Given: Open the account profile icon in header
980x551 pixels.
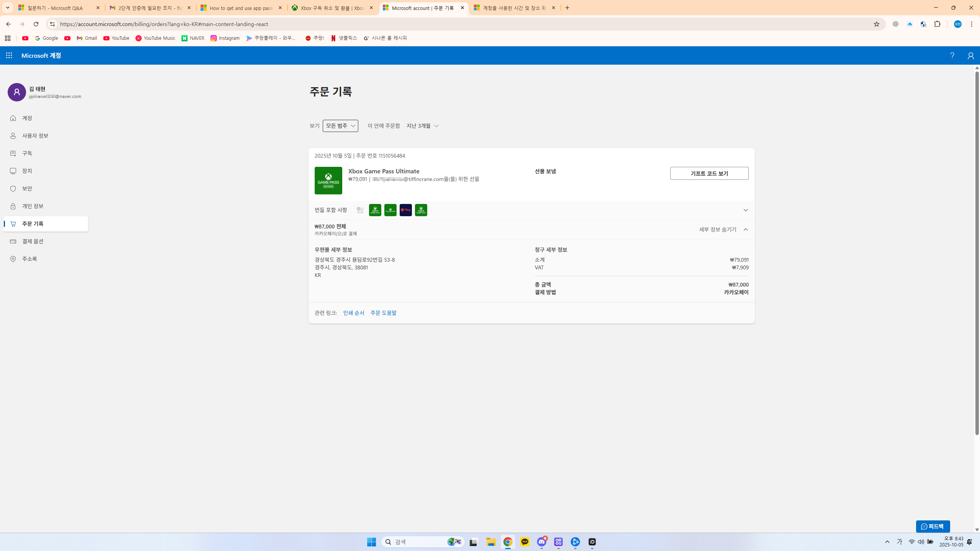Looking at the screenshot, I should 970,56.
